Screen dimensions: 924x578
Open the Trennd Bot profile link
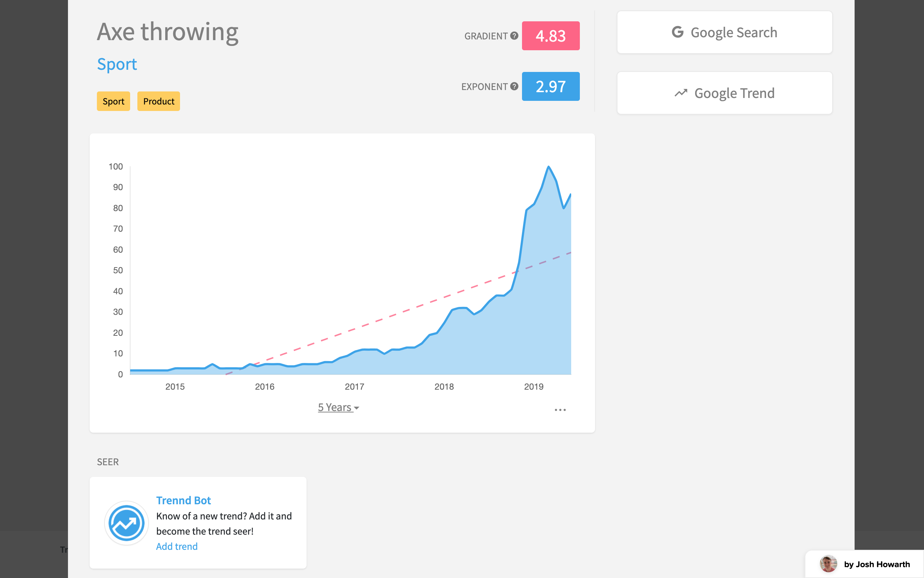[x=184, y=500]
